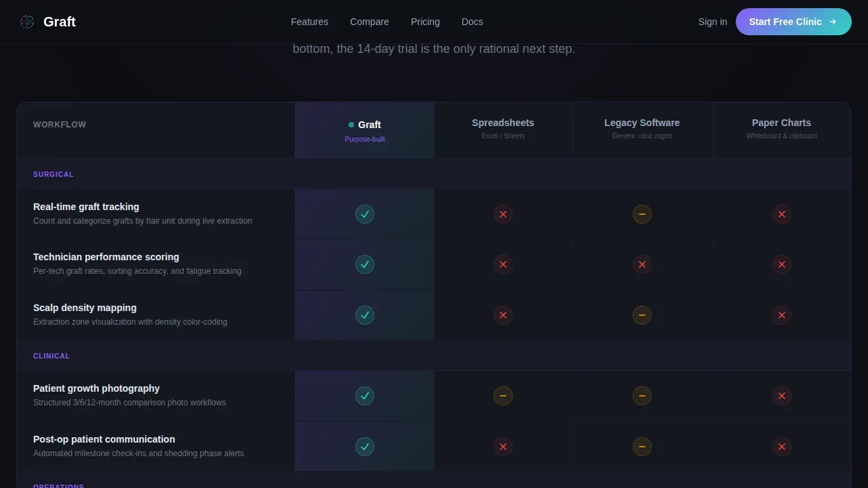Click the Sign in link

pyautogui.click(x=713, y=22)
